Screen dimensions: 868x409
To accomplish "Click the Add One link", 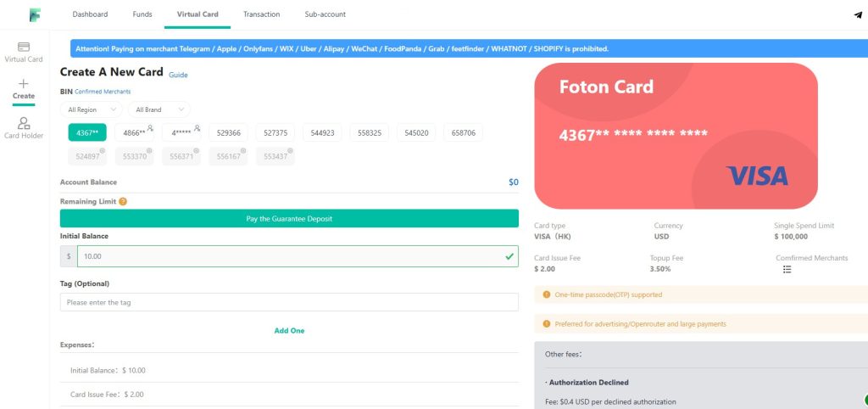I will click(289, 331).
